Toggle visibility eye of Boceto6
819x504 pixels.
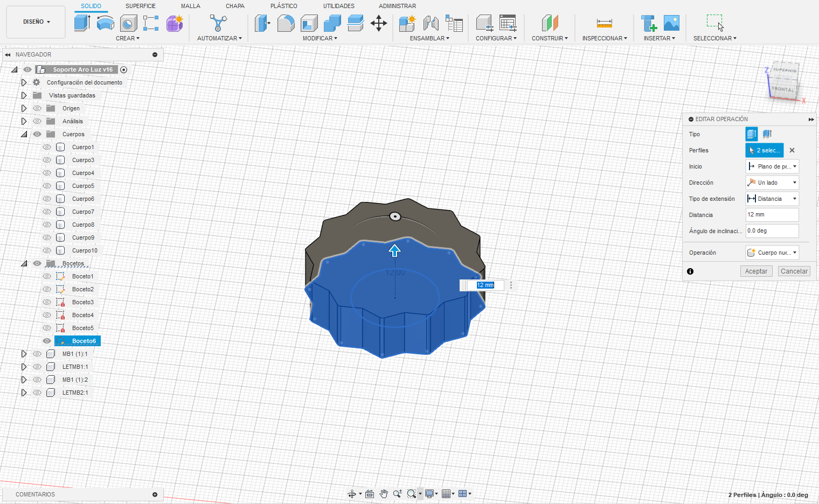pyautogui.click(x=47, y=341)
